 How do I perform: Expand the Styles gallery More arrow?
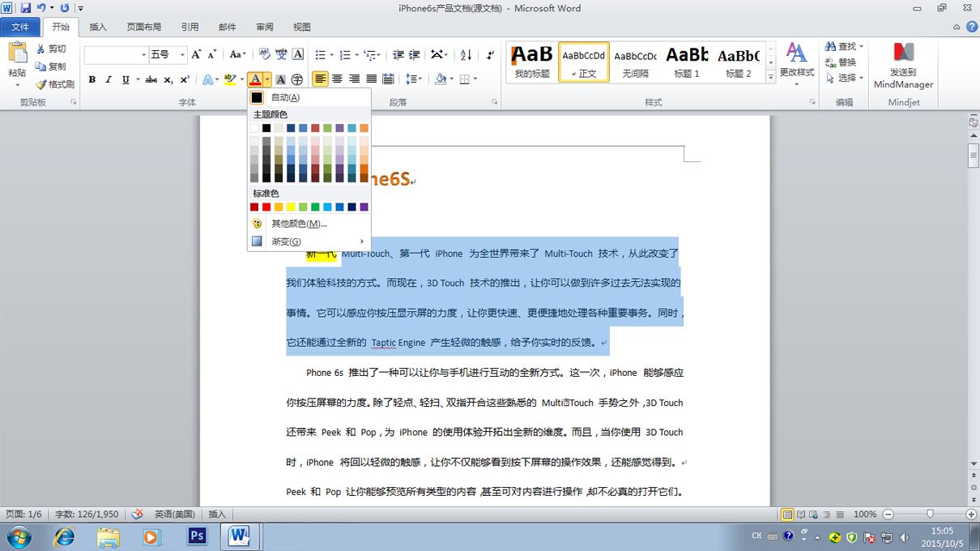coord(771,75)
